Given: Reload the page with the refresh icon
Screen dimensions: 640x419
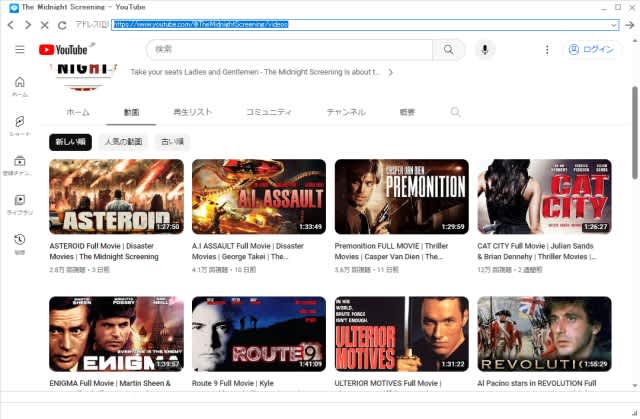Looking at the screenshot, I should [62, 25].
